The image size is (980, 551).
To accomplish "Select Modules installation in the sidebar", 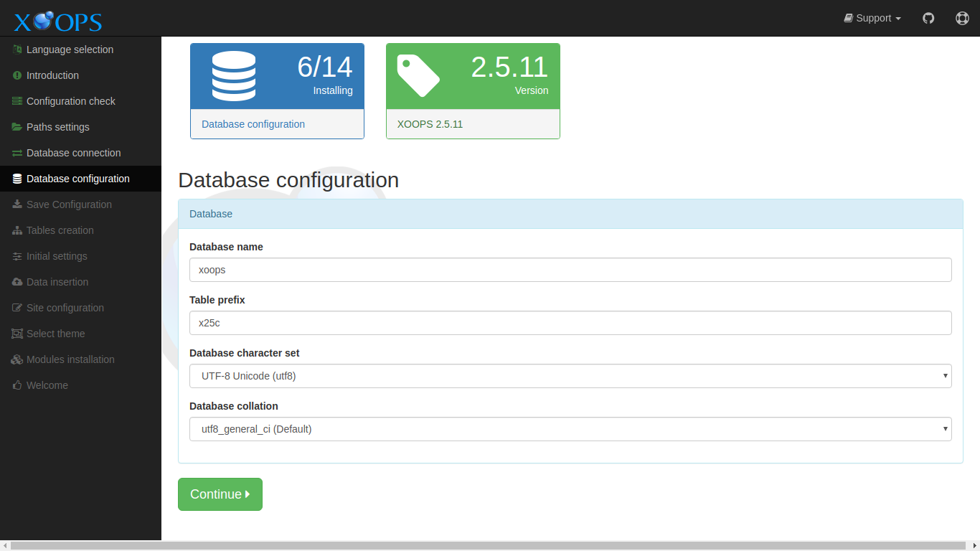I will pos(70,359).
